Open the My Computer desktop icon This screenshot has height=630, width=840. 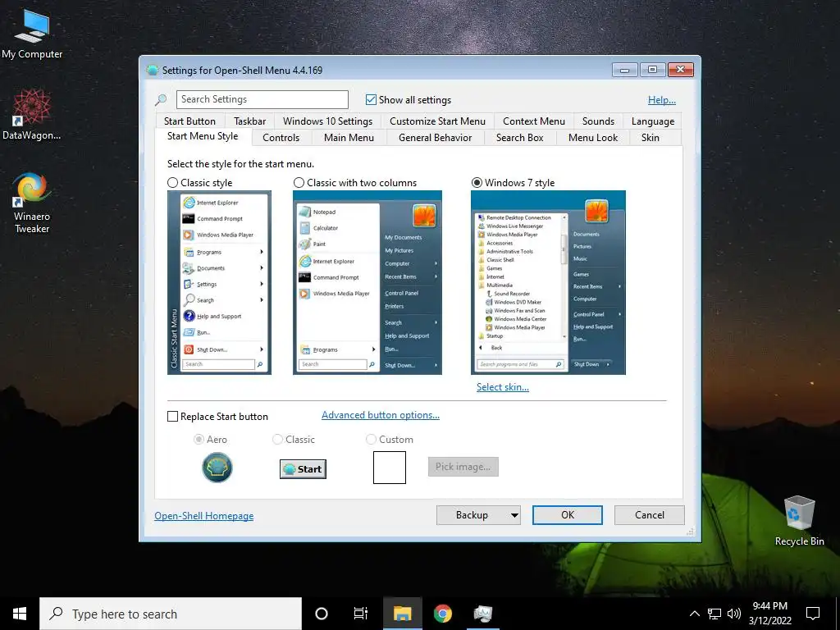[32, 34]
